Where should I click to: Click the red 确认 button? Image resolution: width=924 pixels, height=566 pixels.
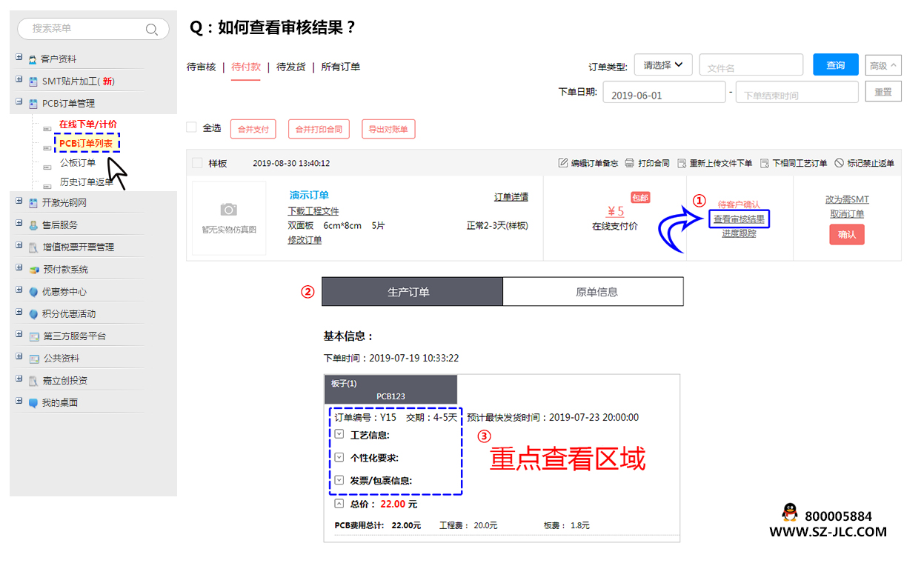pos(847,234)
